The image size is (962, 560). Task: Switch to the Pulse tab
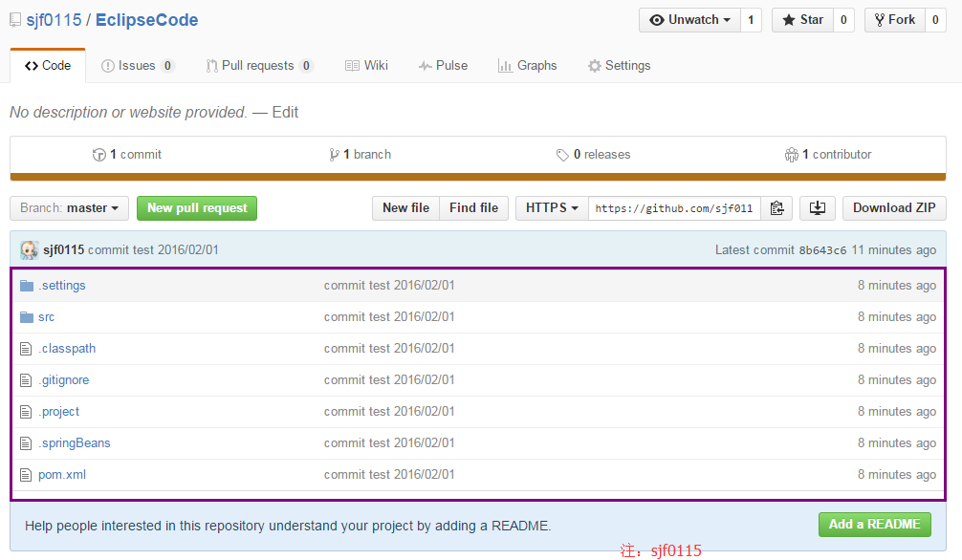click(443, 66)
